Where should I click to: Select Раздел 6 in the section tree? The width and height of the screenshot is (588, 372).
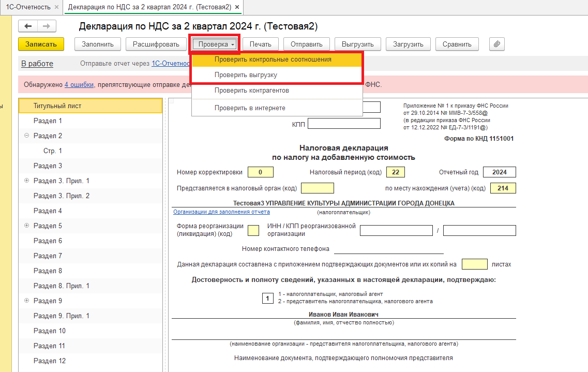[91, 241]
